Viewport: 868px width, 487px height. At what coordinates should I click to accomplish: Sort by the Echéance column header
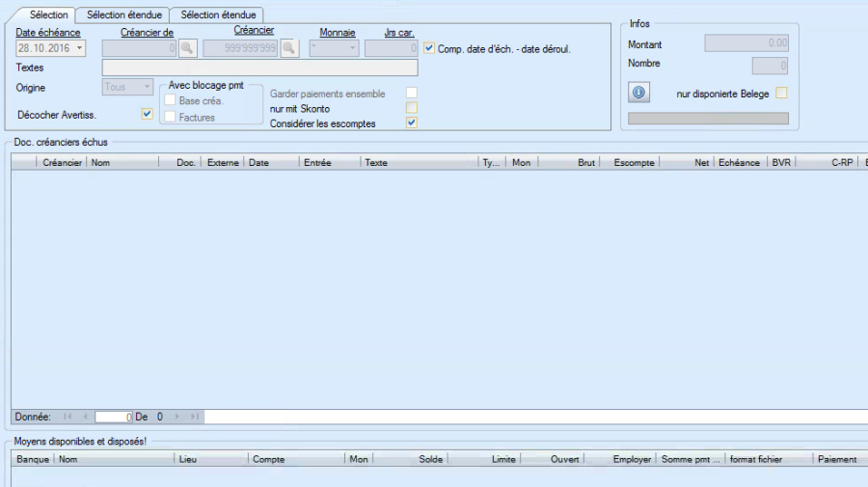739,163
